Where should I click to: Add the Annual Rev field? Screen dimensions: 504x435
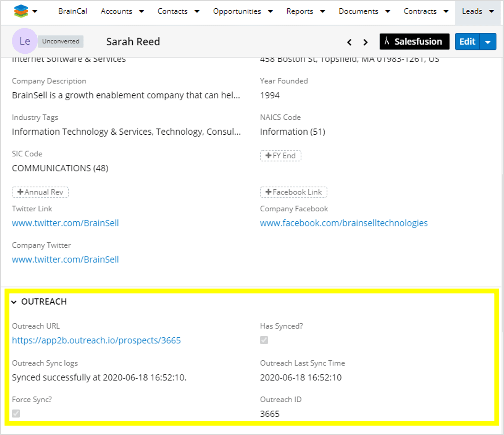coord(40,192)
